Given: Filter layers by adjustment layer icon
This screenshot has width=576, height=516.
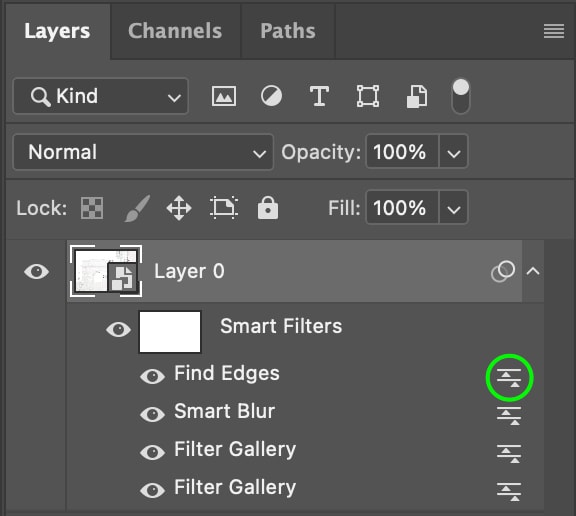Looking at the screenshot, I should (271, 96).
